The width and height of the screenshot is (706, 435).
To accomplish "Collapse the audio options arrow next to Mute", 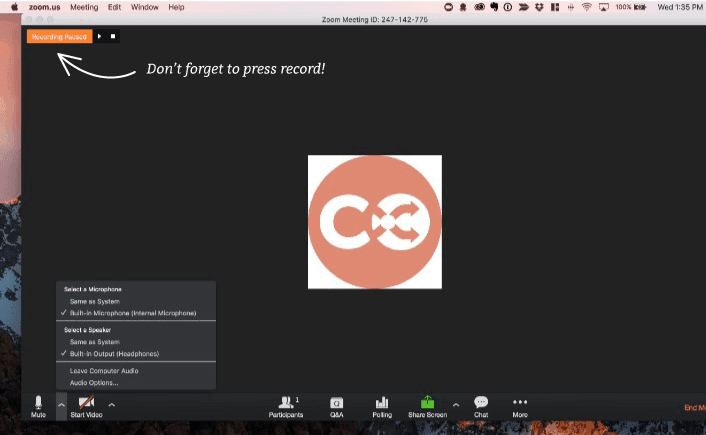I will click(61, 404).
